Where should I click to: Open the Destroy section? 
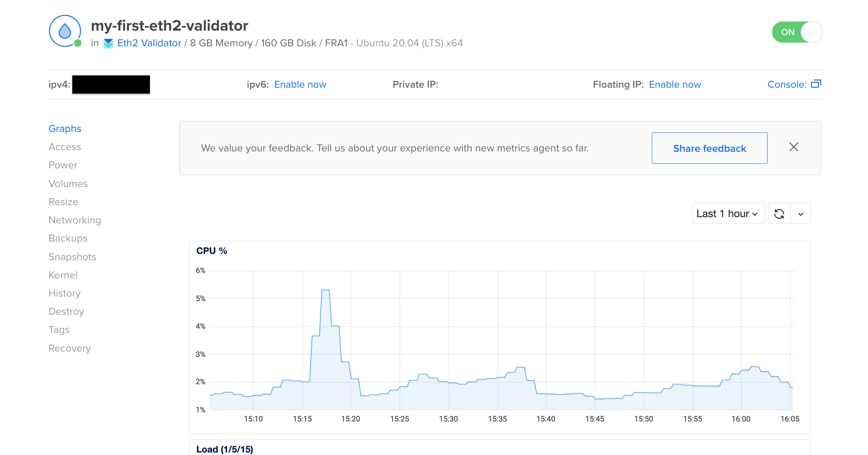pyautogui.click(x=66, y=311)
